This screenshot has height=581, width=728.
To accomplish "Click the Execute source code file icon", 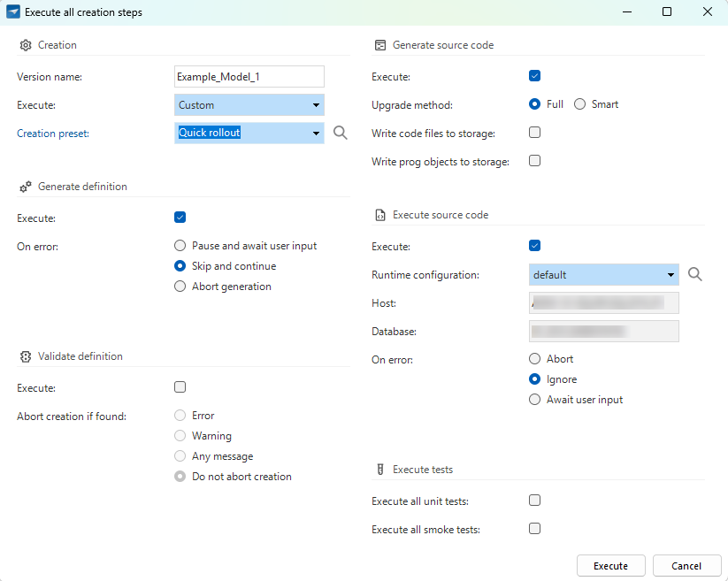I will click(380, 215).
